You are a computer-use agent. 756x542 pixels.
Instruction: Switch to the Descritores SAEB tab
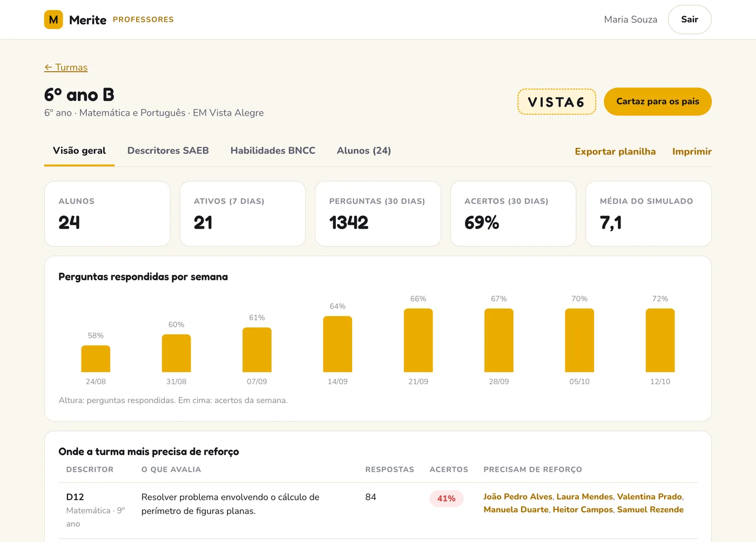tap(168, 151)
